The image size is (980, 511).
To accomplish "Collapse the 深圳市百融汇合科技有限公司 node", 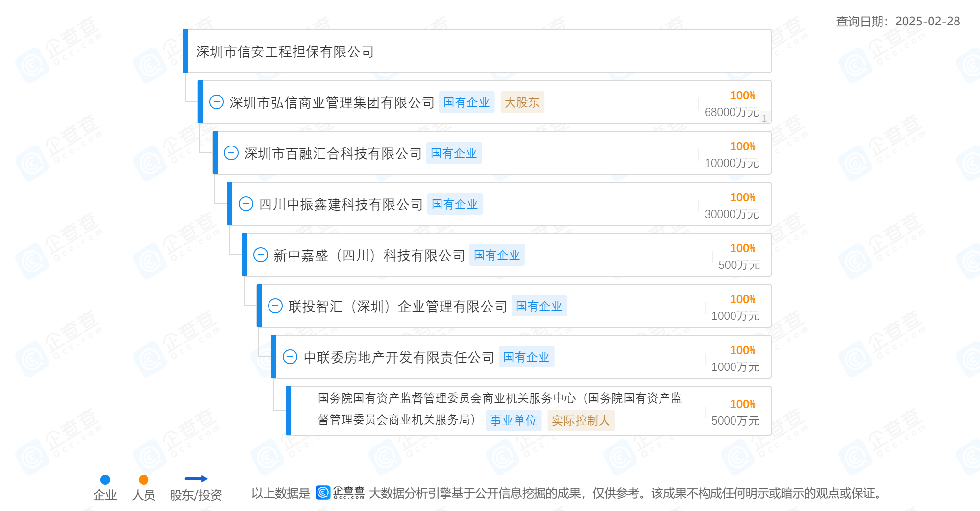I will (231, 153).
